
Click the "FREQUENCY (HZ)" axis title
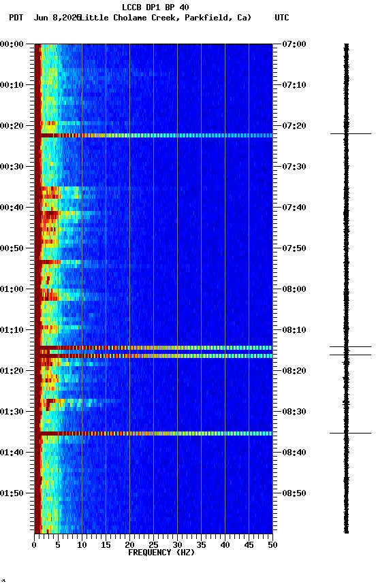click(x=161, y=553)
